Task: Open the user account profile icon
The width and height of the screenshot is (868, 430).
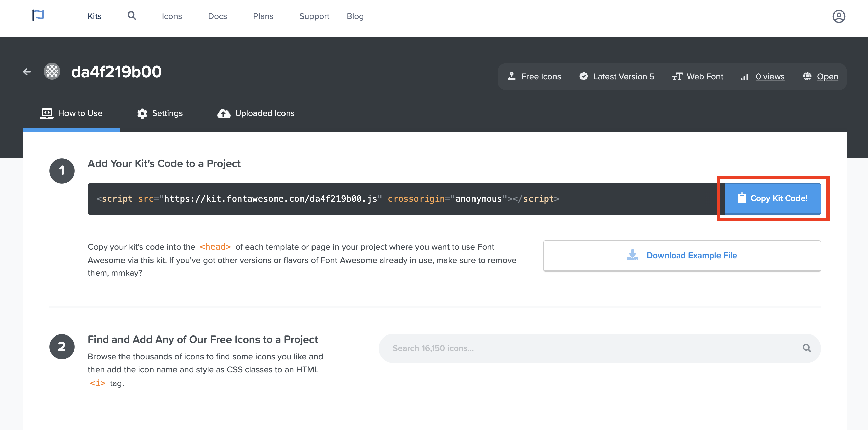Action: coord(838,16)
